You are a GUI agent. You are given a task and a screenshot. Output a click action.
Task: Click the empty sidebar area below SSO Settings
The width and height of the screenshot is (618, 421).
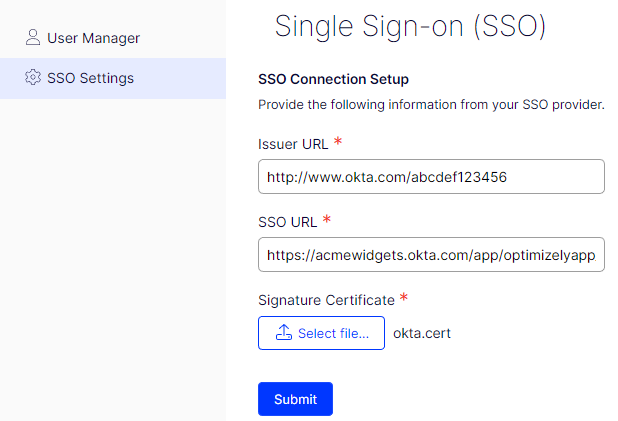click(x=112, y=250)
